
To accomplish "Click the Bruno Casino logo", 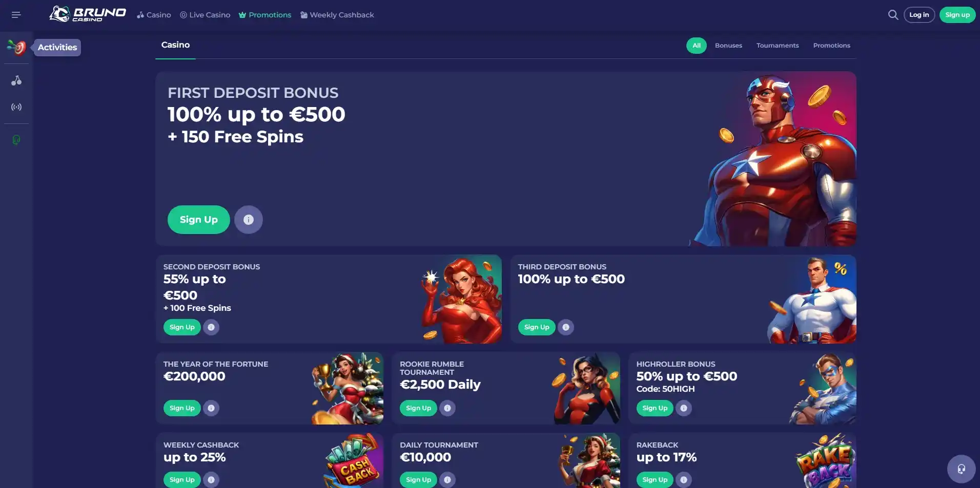I will 88,14.
